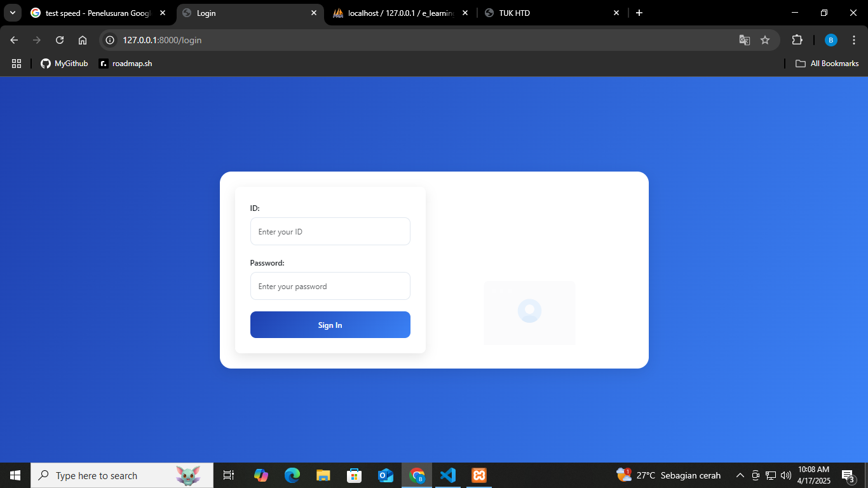Switch to the TUK HTD tab
This screenshot has width=868, height=488.
click(x=546, y=13)
